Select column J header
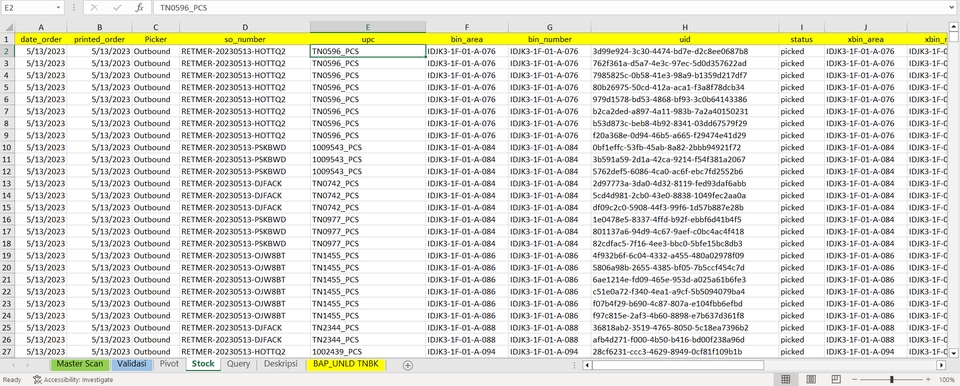 coord(866,27)
